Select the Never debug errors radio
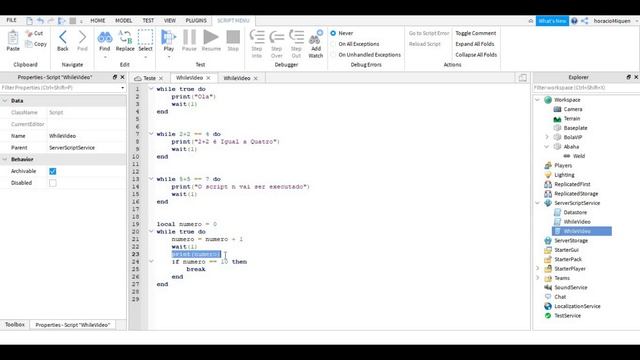The image size is (640, 360). click(333, 33)
